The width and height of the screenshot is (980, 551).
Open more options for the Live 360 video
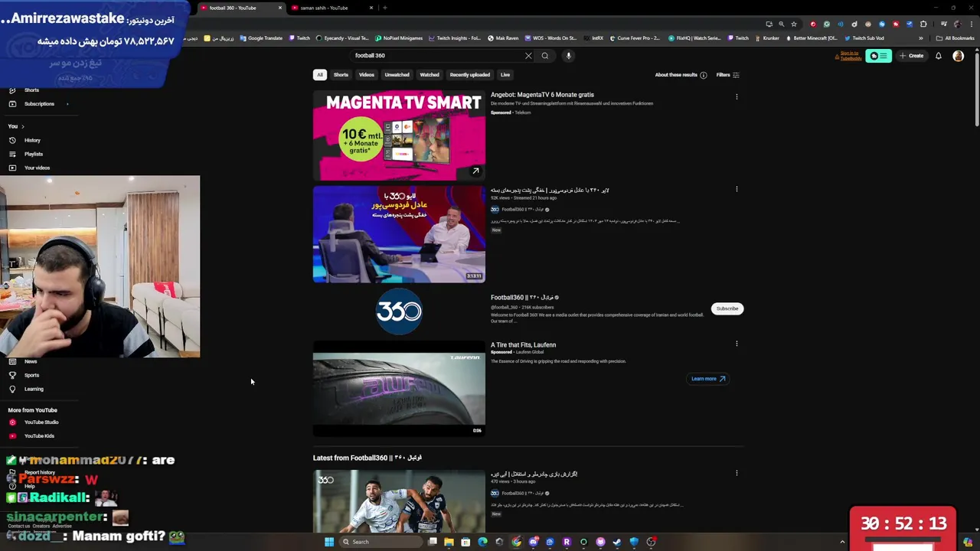click(x=737, y=189)
